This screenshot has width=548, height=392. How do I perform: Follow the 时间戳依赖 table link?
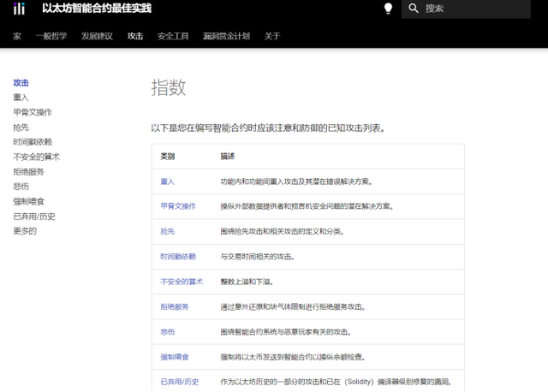tap(178, 257)
